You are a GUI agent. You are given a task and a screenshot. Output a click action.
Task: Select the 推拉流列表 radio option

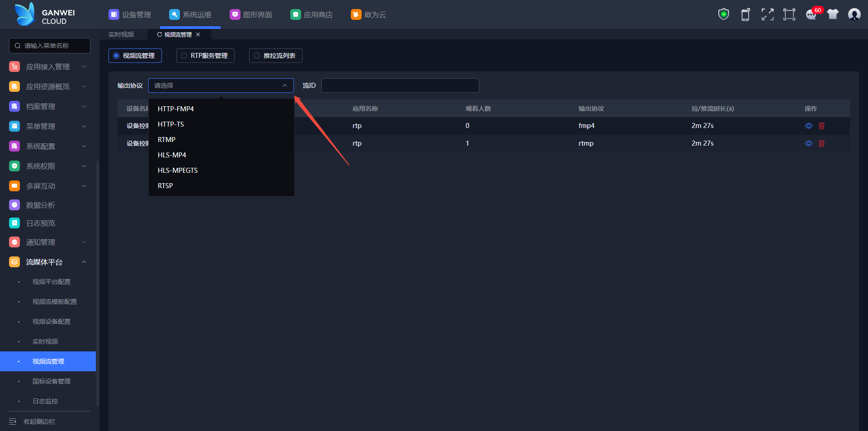(276, 56)
